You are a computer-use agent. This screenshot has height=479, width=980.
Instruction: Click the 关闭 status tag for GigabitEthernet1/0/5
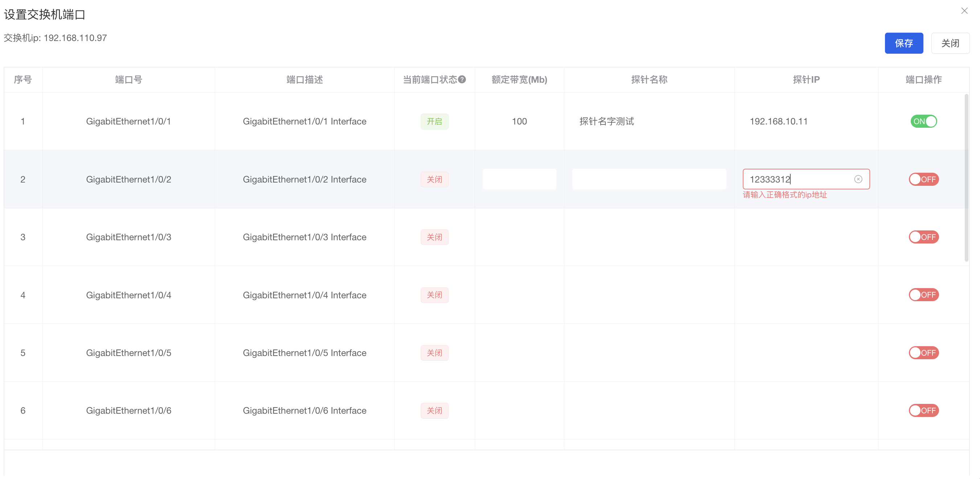pyautogui.click(x=435, y=353)
